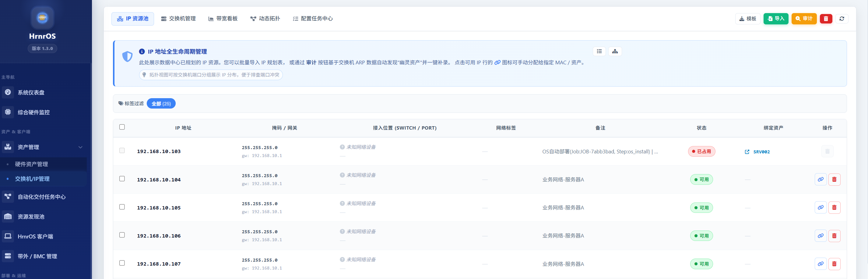868x279 pixels.
Task: Delete IP 192.168.10.105 using trash icon
Action: pos(834,207)
